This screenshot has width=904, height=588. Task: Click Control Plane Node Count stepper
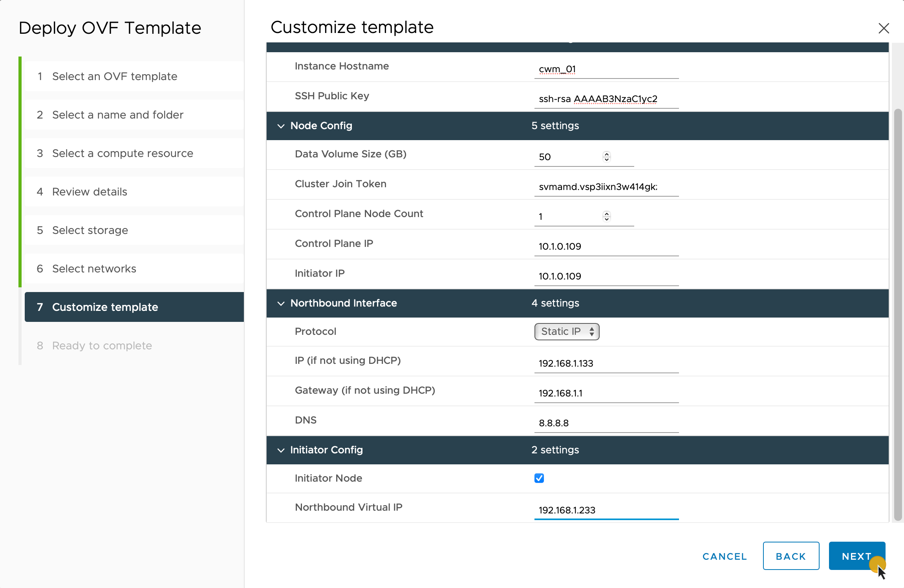[607, 216]
